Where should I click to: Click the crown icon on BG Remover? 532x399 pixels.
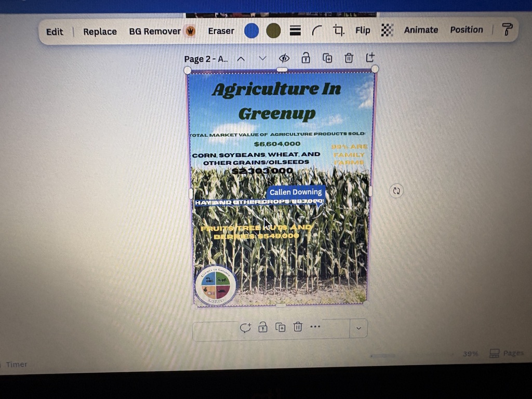click(x=191, y=31)
